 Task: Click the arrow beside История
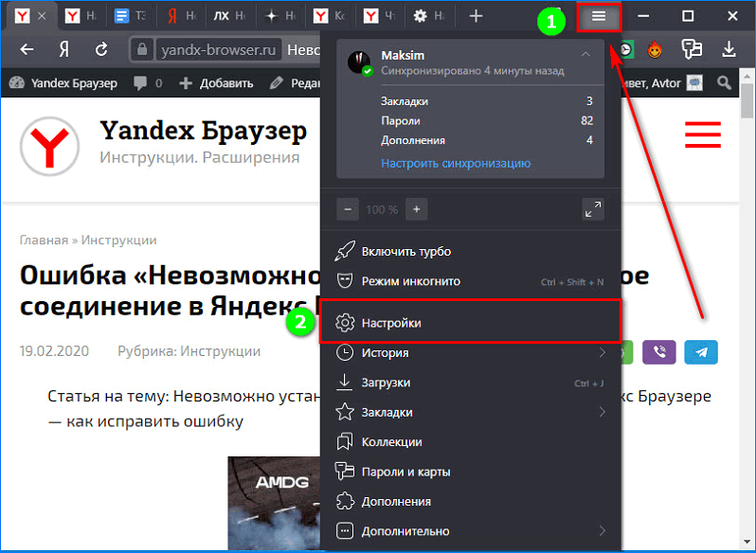tap(603, 352)
